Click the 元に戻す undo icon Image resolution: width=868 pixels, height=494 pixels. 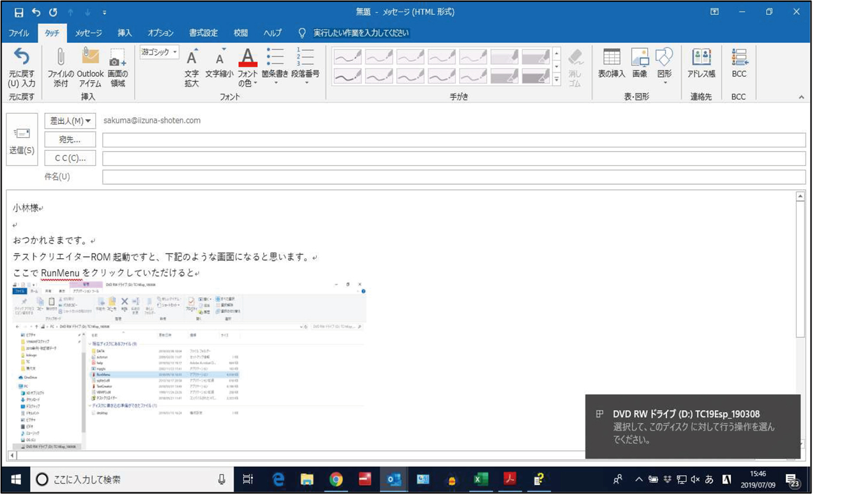(22, 58)
